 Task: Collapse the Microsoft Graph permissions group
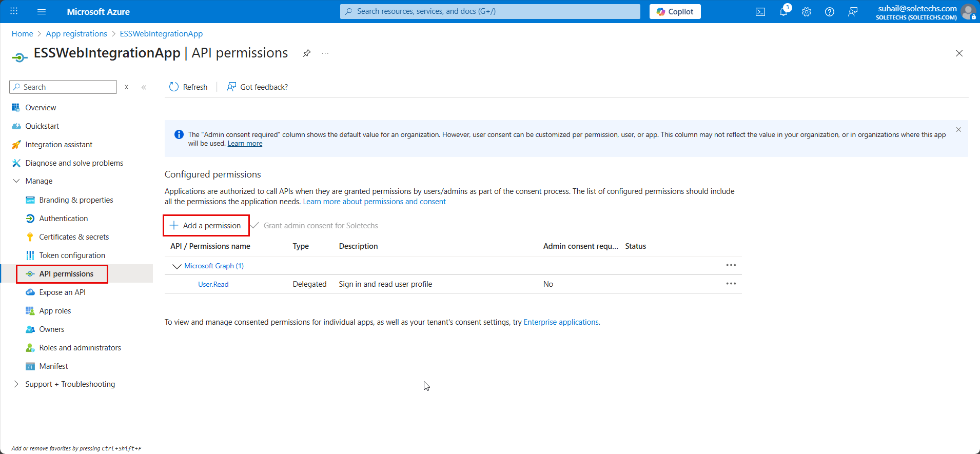pos(177,266)
